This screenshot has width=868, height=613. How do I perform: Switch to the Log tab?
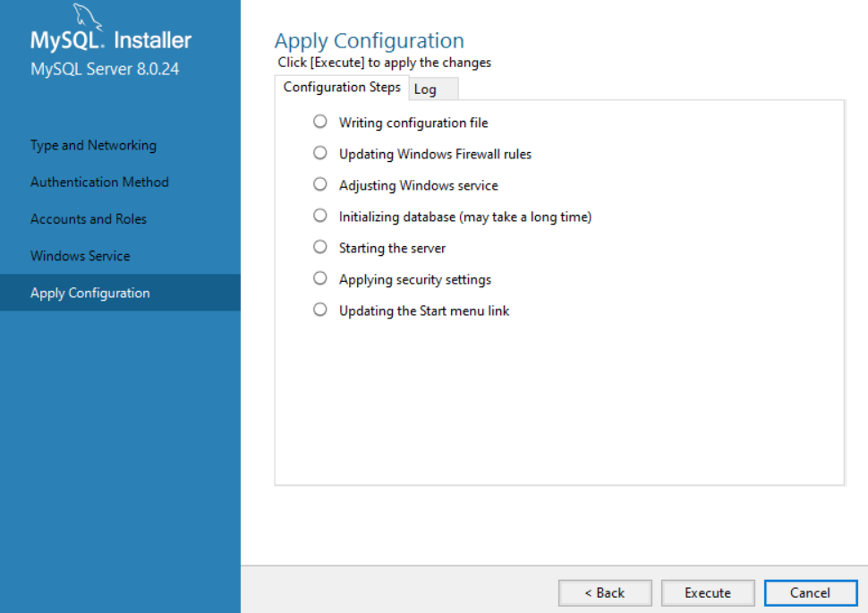(433, 89)
